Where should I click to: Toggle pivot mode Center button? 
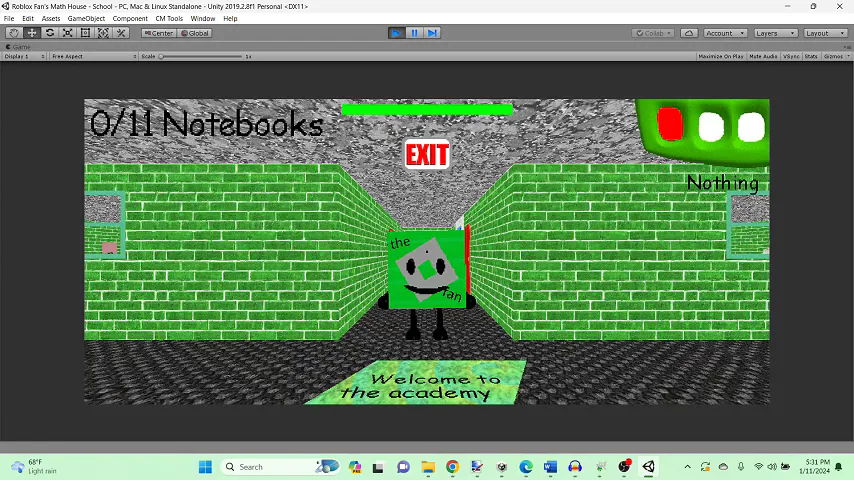158,33
